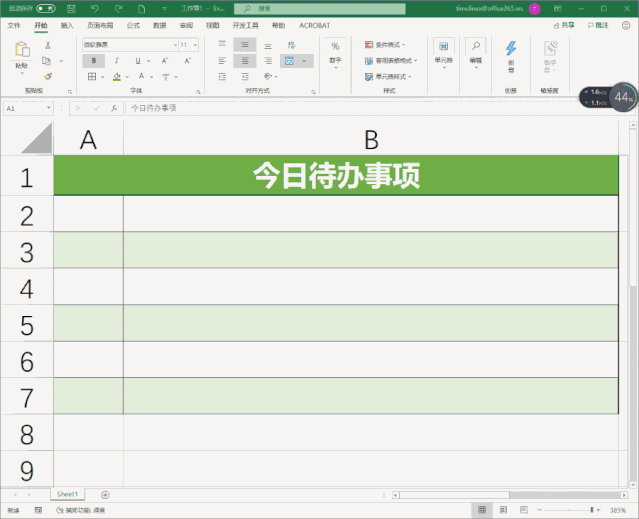Viewport: 639px width, 519px height.
Task: Switch to Page Layout view in status bar
Action: (x=503, y=510)
